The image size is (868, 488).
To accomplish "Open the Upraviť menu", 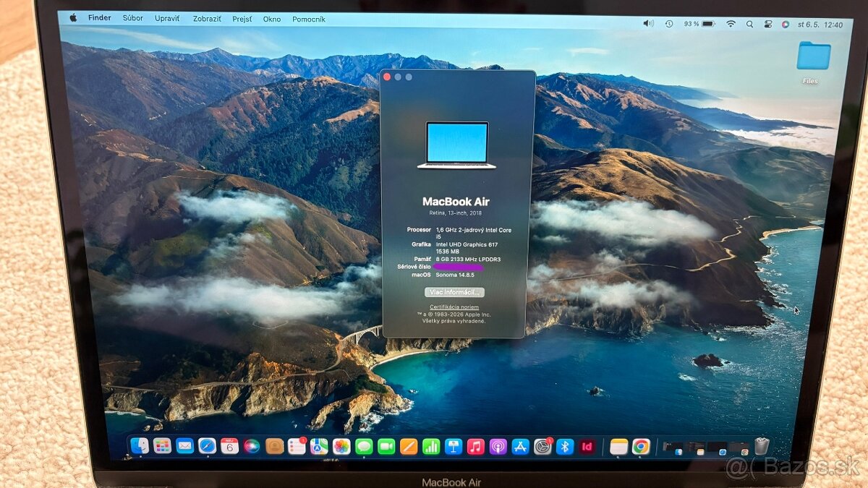I will click(x=167, y=18).
